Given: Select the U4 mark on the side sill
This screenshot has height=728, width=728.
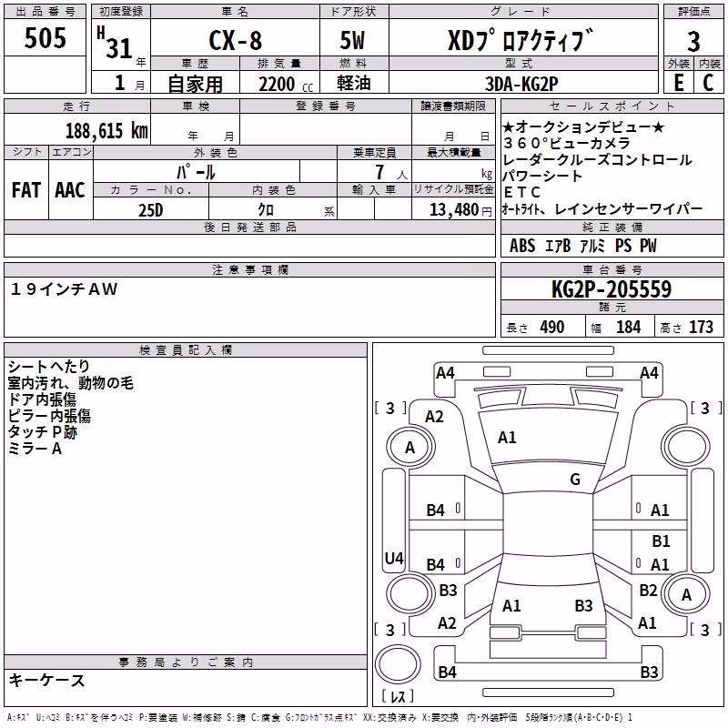Looking at the screenshot, I should pos(394,558).
